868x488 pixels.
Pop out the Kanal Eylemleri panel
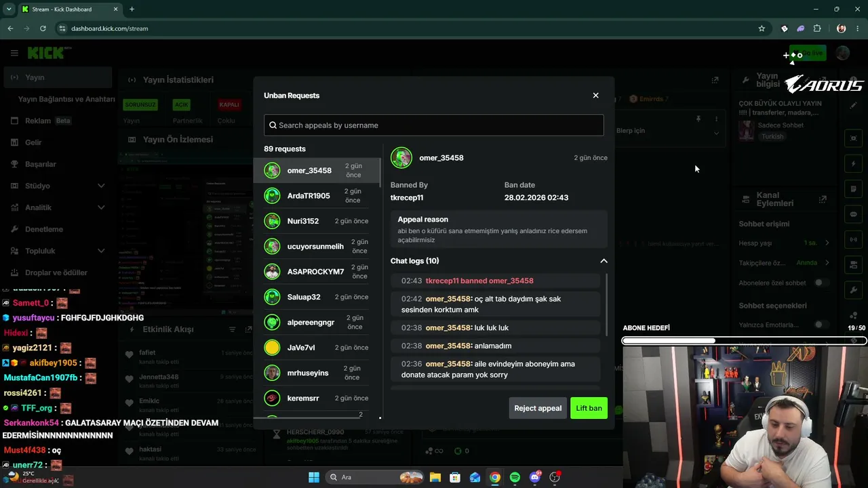click(823, 199)
